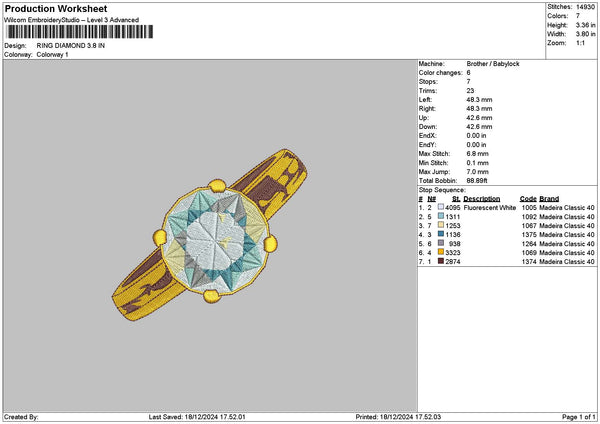Click stitch count '3323' in stop row 6
This screenshot has width=600, height=424.
coord(453,253)
